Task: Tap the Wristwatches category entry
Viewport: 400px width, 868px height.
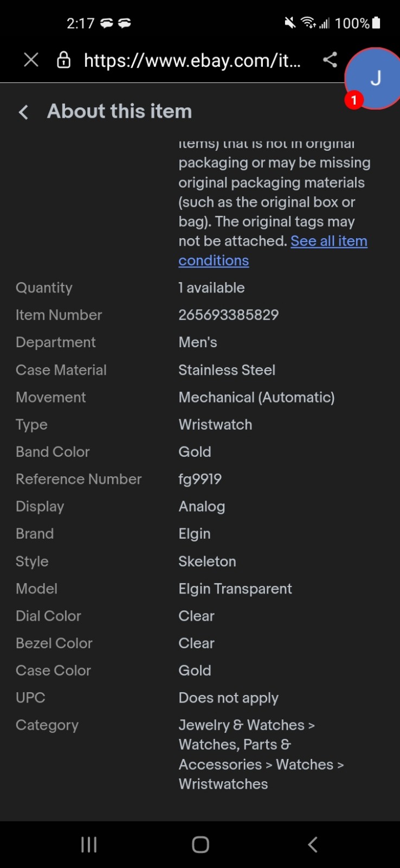Action: pos(223,784)
